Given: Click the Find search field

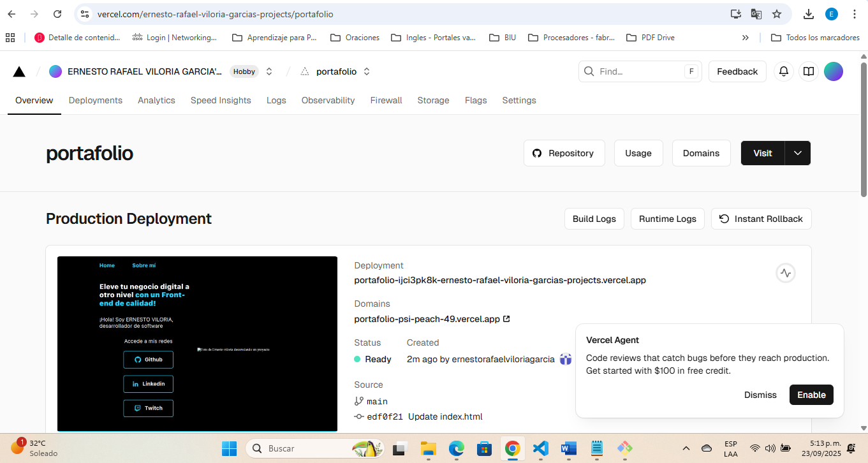Looking at the screenshot, I should click(640, 71).
